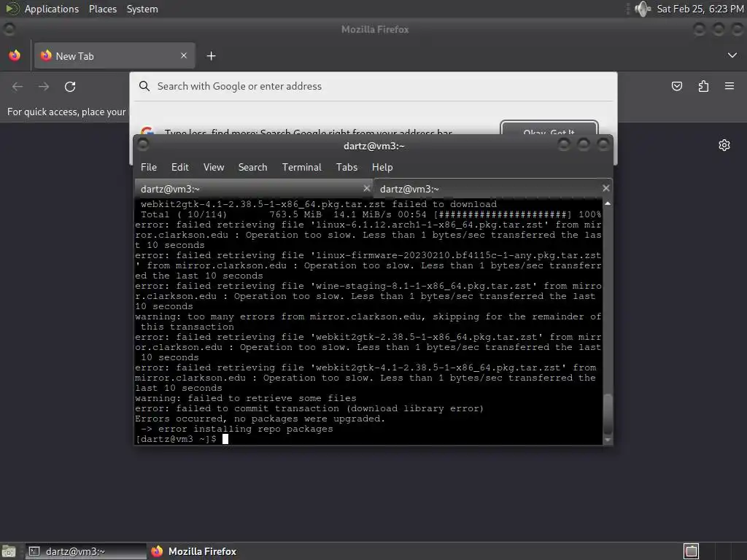Open the Firefox hamburger application menu
747x560 pixels.
coord(729,86)
